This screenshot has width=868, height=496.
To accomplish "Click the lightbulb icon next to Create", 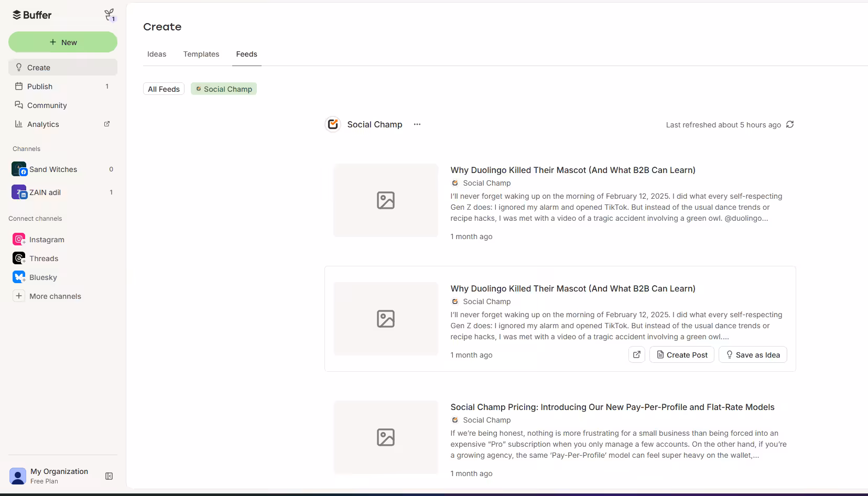I will coord(19,67).
